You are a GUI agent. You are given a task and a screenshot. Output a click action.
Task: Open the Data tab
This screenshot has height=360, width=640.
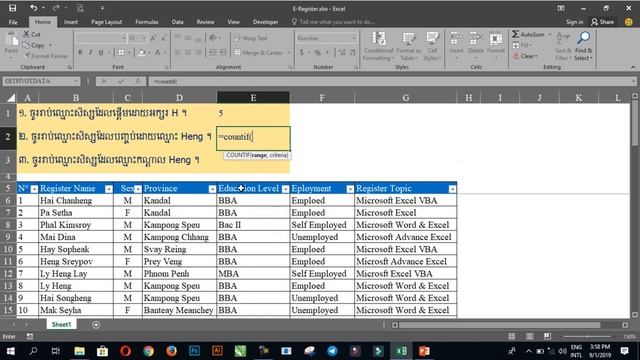[x=177, y=22]
